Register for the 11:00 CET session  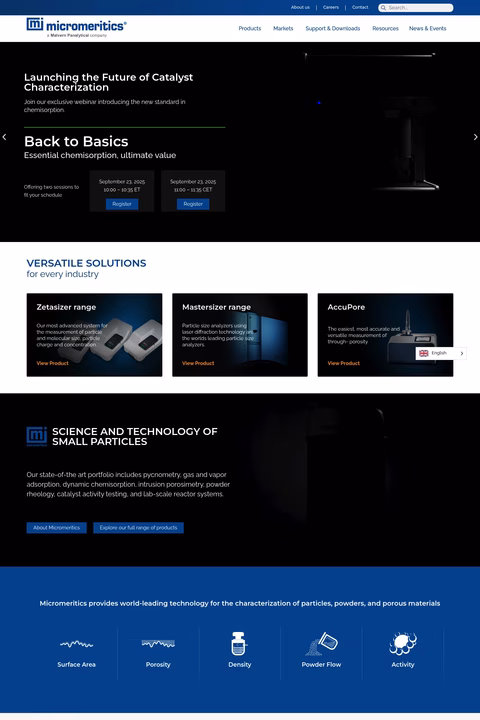(x=193, y=204)
